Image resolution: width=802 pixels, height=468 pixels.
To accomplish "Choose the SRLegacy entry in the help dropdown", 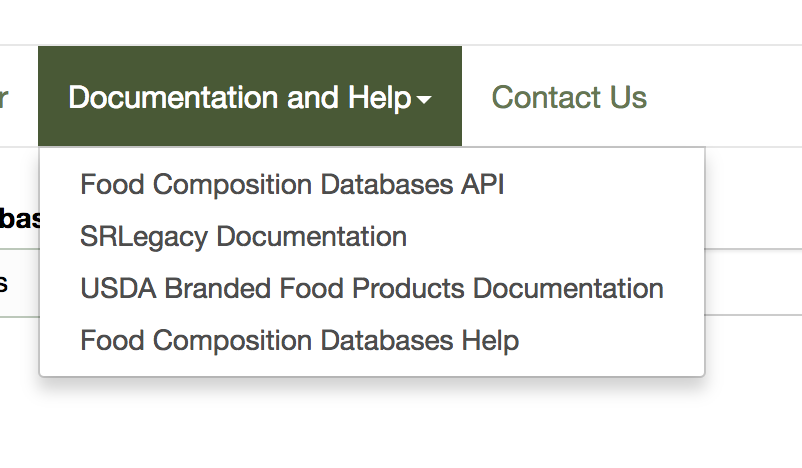I will (x=243, y=237).
